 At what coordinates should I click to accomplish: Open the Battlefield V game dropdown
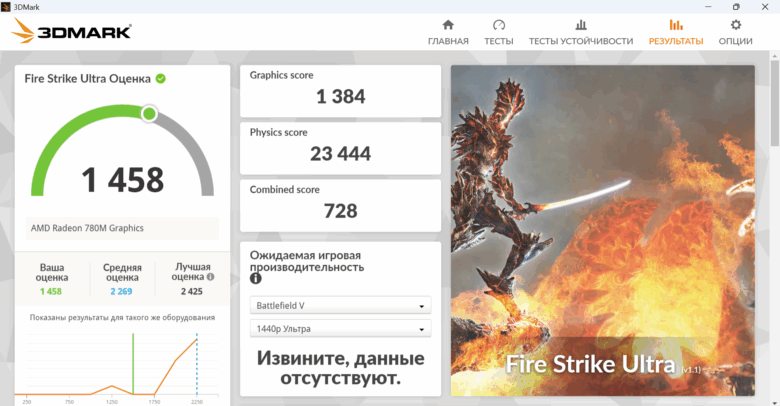point(341,305)
